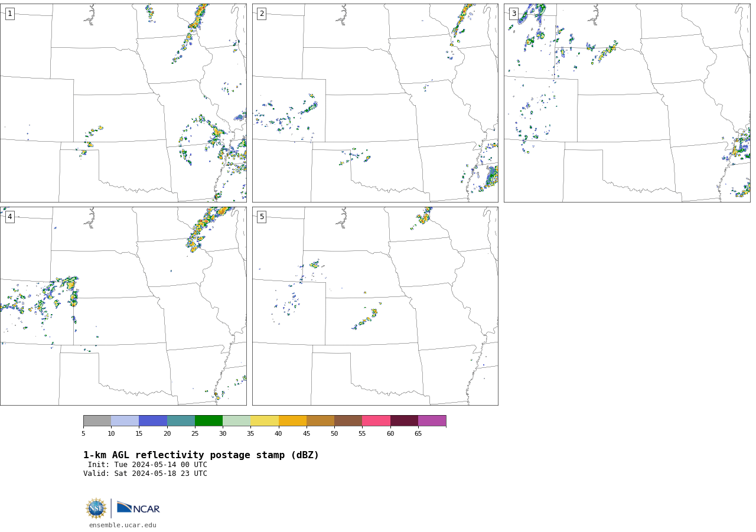Click the NCAR logo
This screenshot has height=532, width=756.
point(138,508)
